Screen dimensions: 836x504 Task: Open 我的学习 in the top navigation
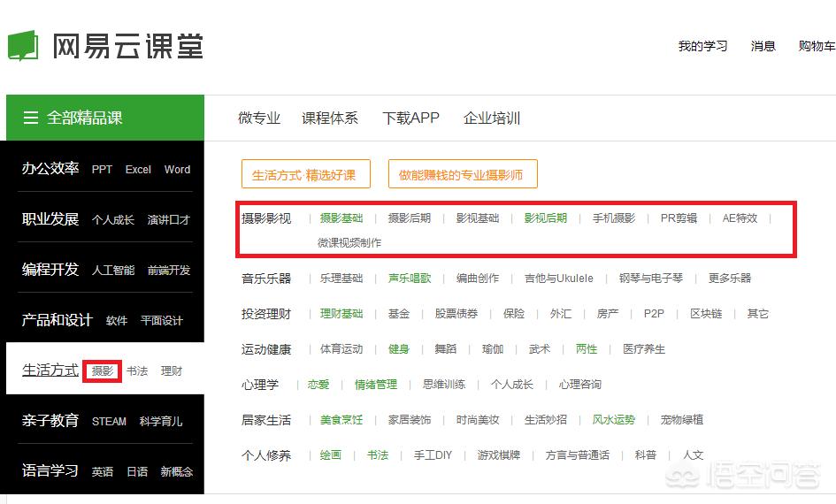[x=702, y=46]
